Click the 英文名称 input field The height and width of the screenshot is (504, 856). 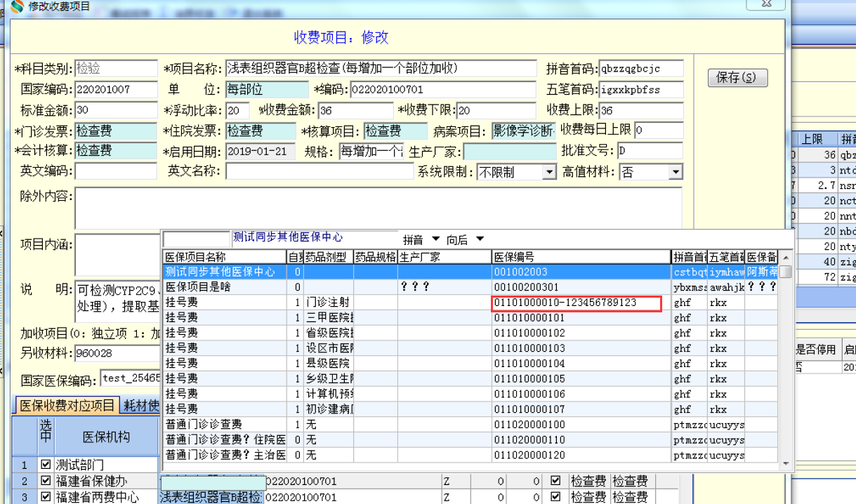[320, 171]
